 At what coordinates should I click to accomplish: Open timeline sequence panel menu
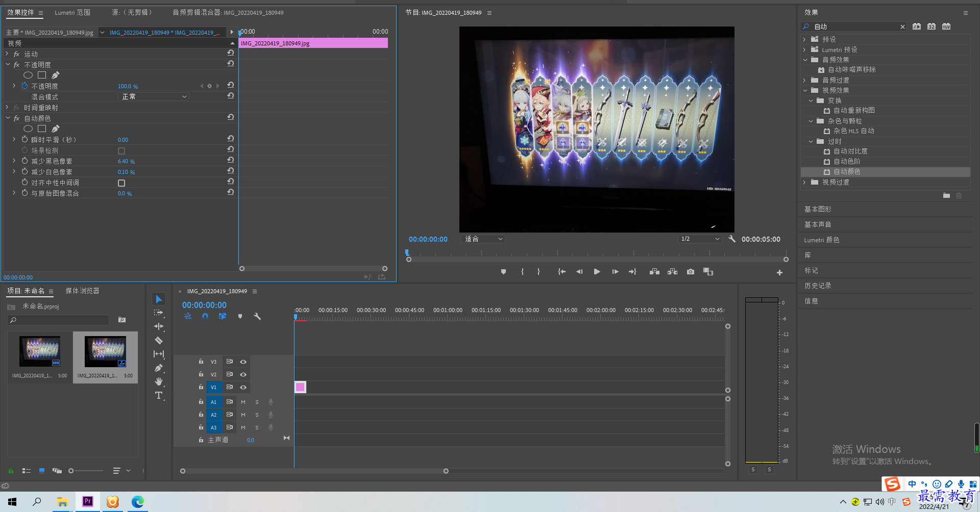point(255,291)
